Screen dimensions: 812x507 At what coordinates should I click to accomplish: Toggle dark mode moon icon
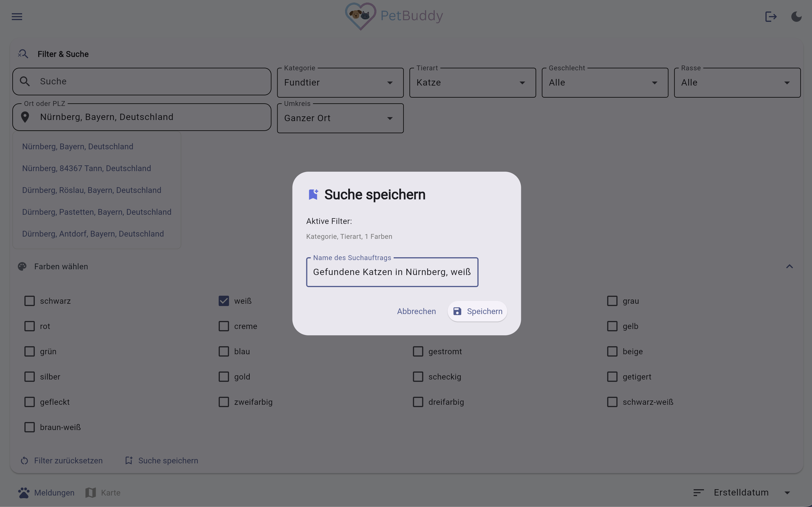pos(796,16)
